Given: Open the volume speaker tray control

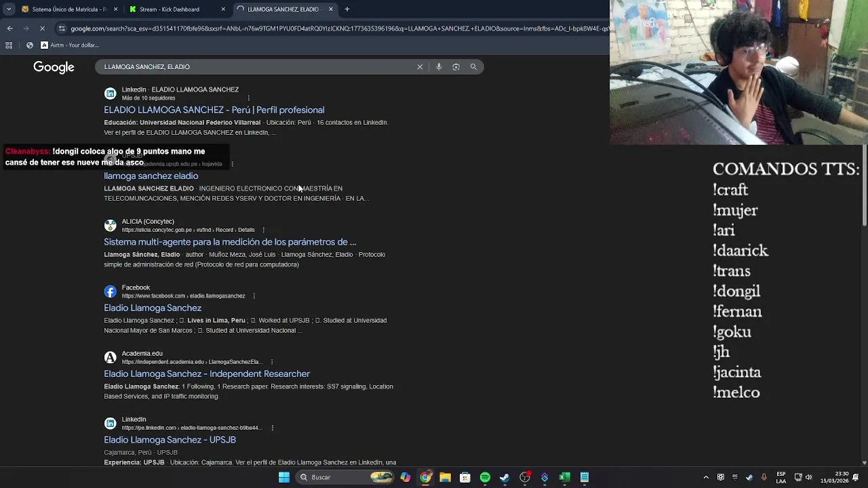Looking at the screenshot, I should [808, 477].
